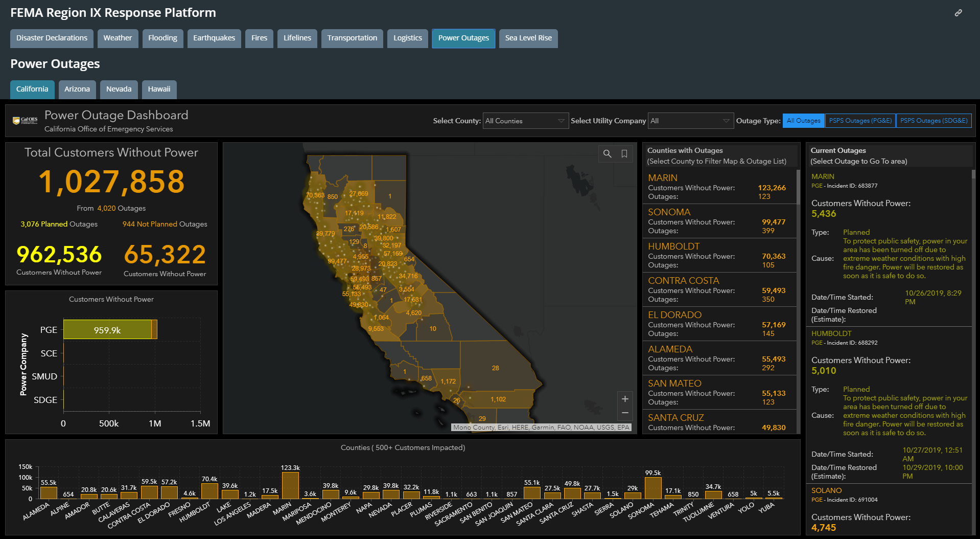Click the EL DORADO 57.2k chart bar
Screen dimensions: 980x539
pyautogui.click(x=169, y=492)
